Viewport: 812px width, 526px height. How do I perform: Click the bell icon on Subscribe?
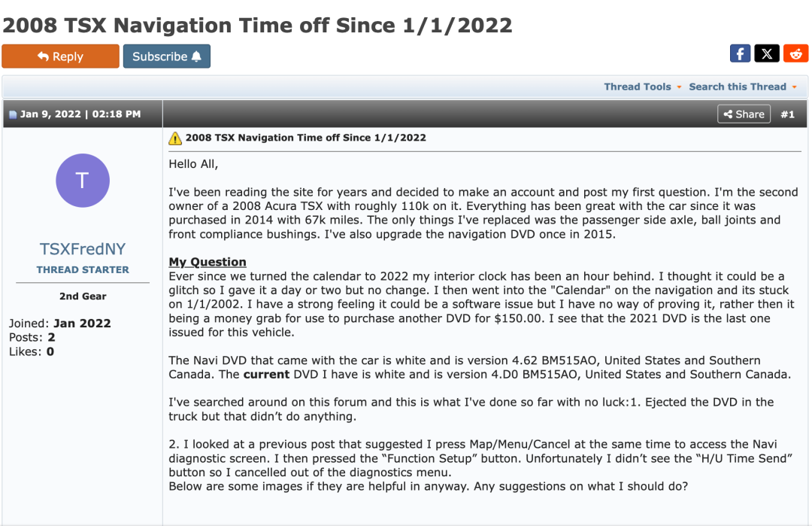pos(196,56)
